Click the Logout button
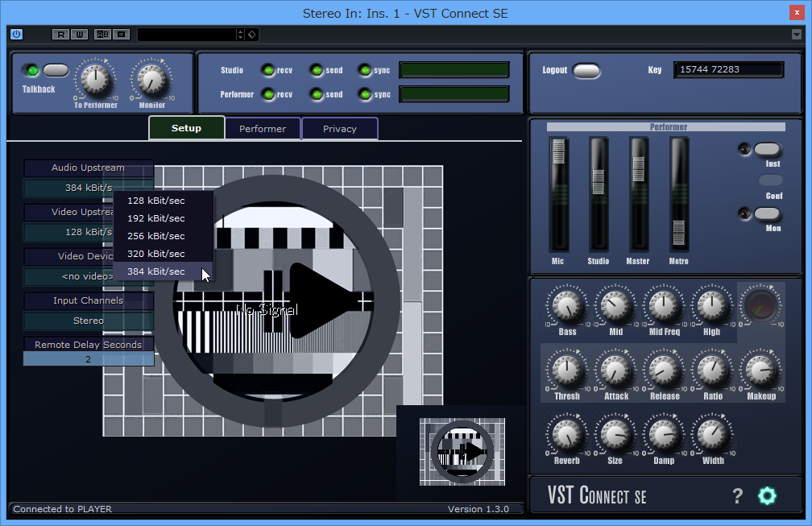Image resolution: width=812 pixels, height=526 pixels. click(x=586, y=70)
